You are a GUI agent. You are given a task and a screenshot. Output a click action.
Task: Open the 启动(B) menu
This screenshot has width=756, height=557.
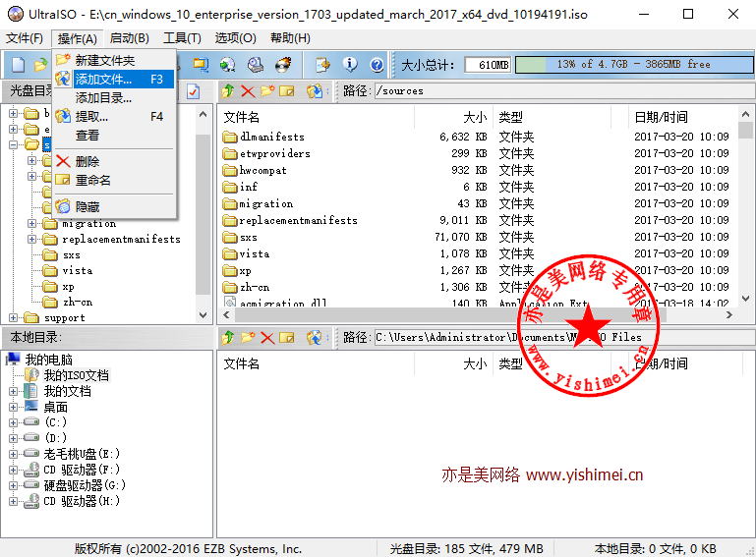(x=130, y=38)
